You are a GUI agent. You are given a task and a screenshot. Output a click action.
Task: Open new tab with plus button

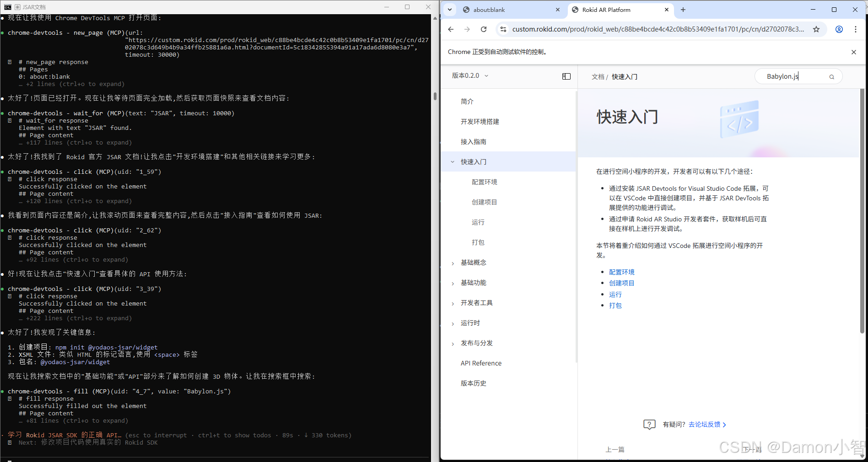coord(683,10)
